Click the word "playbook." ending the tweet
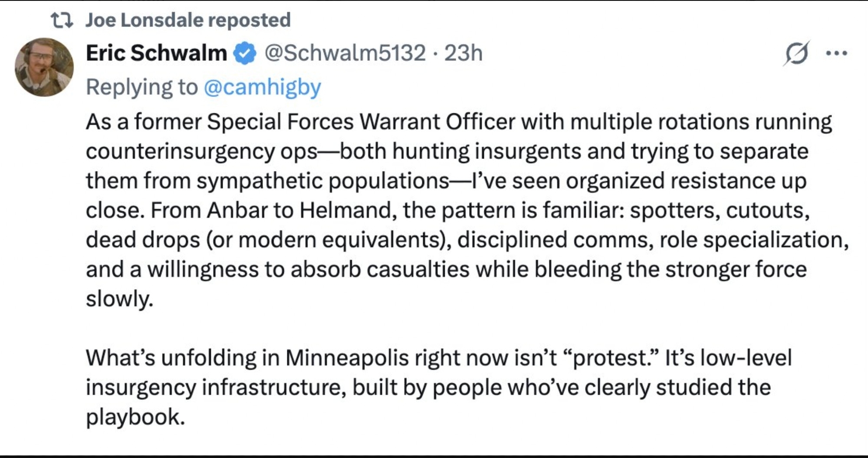This screenshot has height=458, width=868. tap(135, 417)
